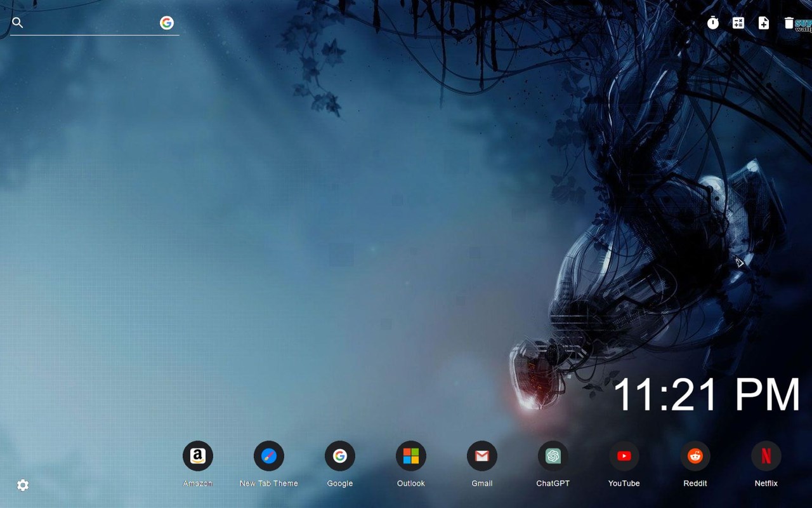Open the Amazon shortcut
The height and width of the screenshot is (508, 812).
[198, 456]
